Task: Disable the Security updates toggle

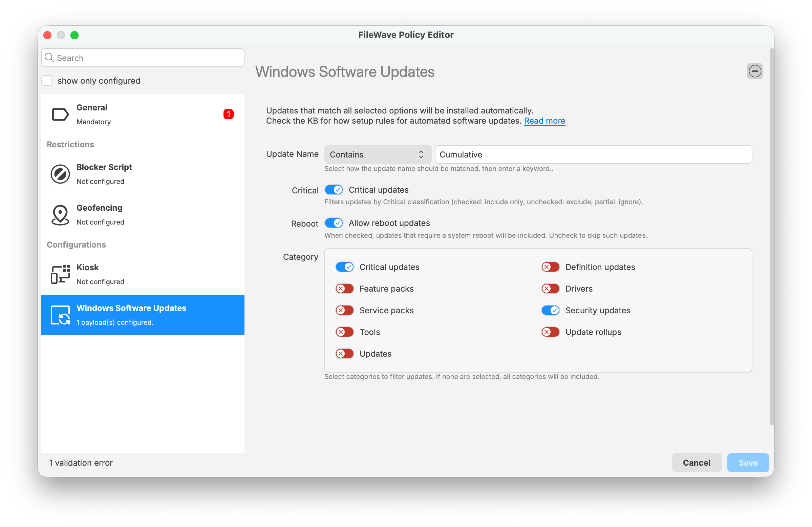Action: (x=550, y=310)
